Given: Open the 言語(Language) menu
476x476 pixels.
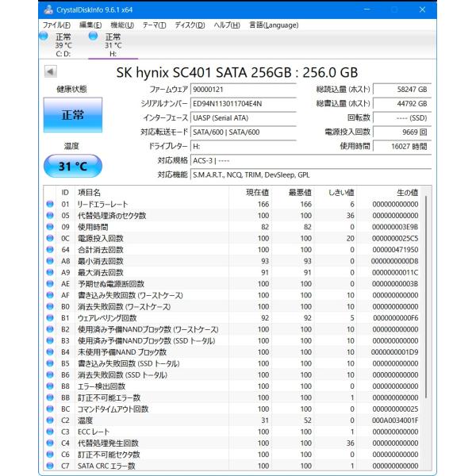Looking at the screenshot, I should click(x=274, y=25).
